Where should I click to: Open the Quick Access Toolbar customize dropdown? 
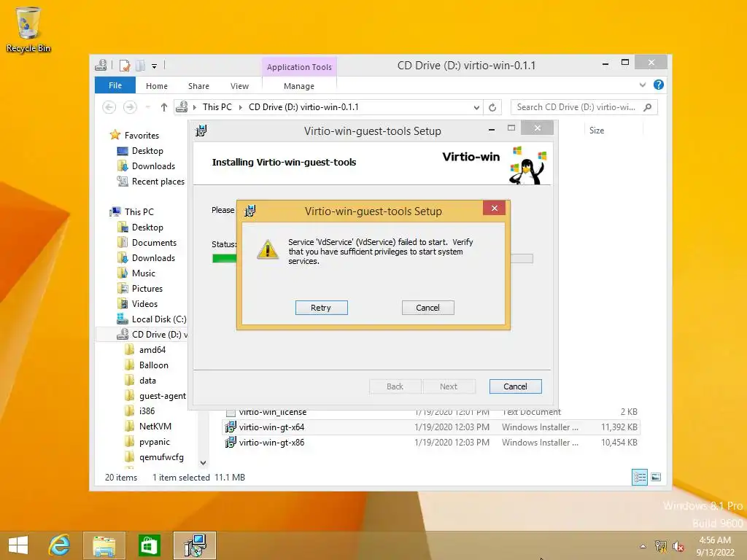point(155,66)
